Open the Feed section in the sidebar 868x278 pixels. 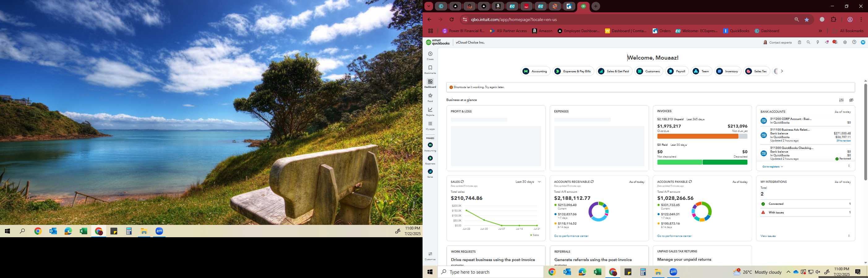[x=430, y=98]
